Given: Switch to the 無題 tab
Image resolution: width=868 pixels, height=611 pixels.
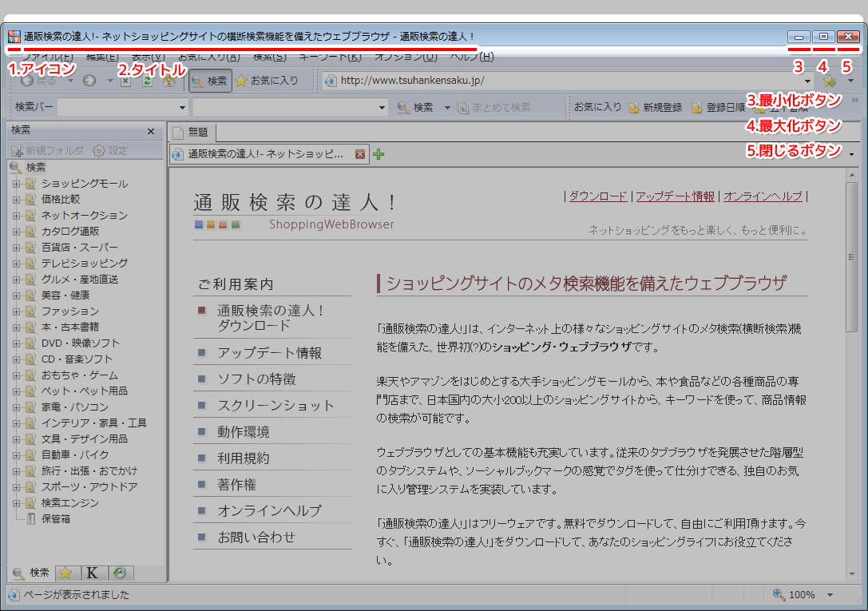Looking at the screenshot, I should pyautogui.click(x=192, y=133).
